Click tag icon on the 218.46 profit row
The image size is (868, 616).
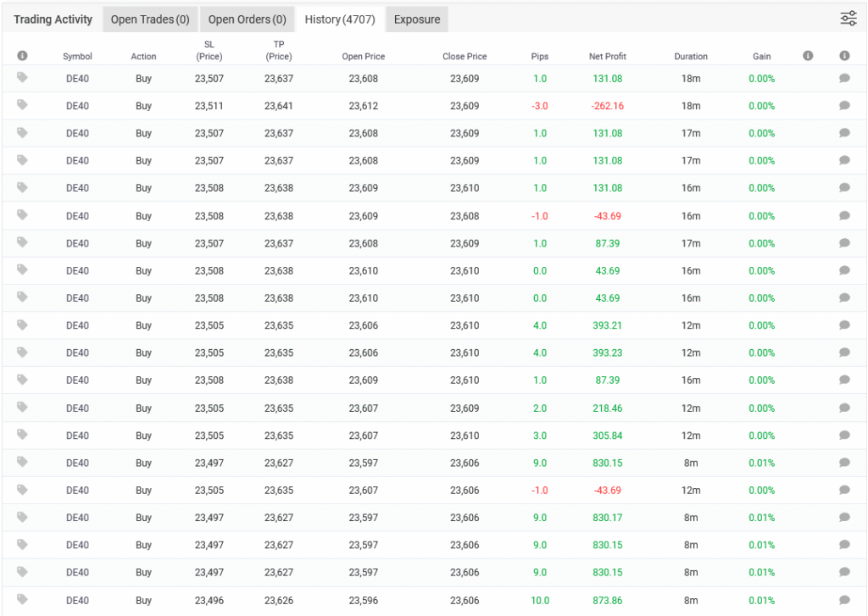coord(22,408)
